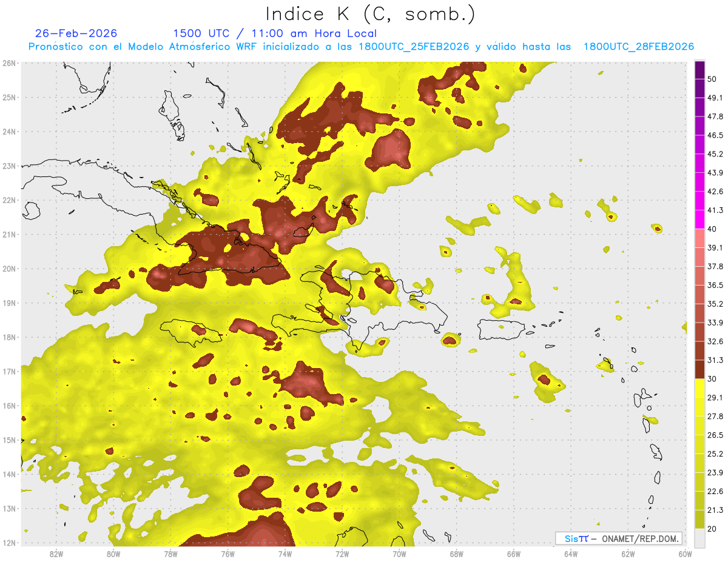Screen dimensions: 728x562
Task: Click the color bar value "25.2"
Action: tap(715, 454)
